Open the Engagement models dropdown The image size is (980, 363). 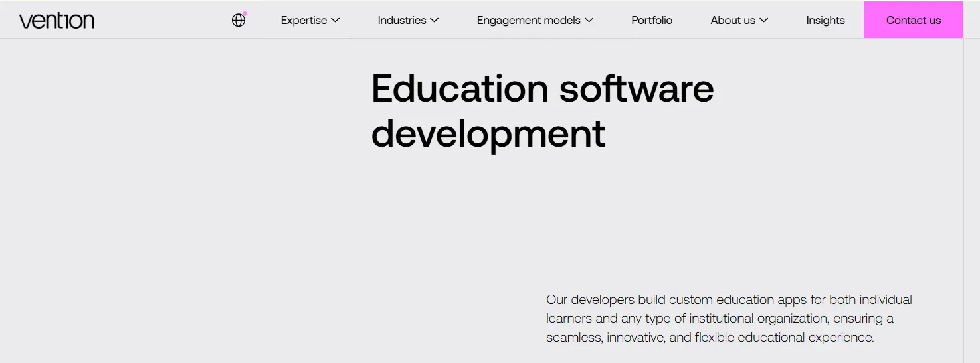(535, 20)
